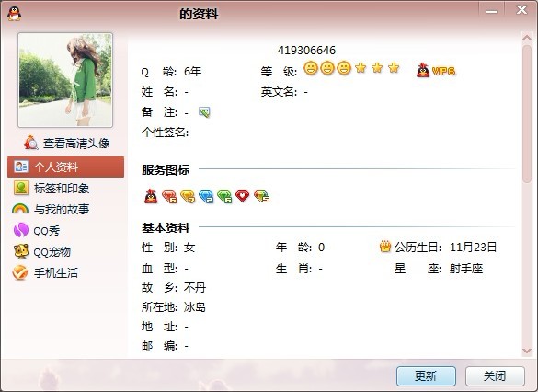Image resolution: width=538 pixels, height=392 pixels.
Task: Click the green diamond level 6 icon
Action: (x=224, y=196)
